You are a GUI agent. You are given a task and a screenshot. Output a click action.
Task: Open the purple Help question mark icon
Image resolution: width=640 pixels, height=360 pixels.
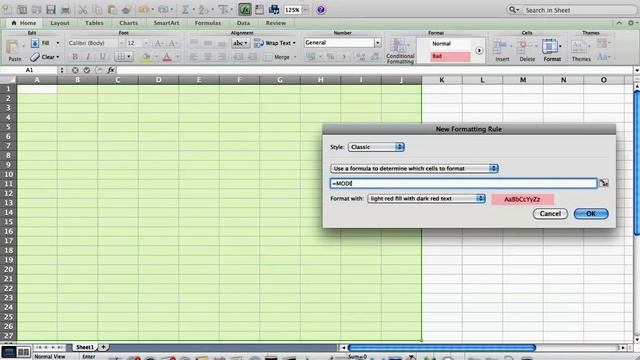point(321,9)
